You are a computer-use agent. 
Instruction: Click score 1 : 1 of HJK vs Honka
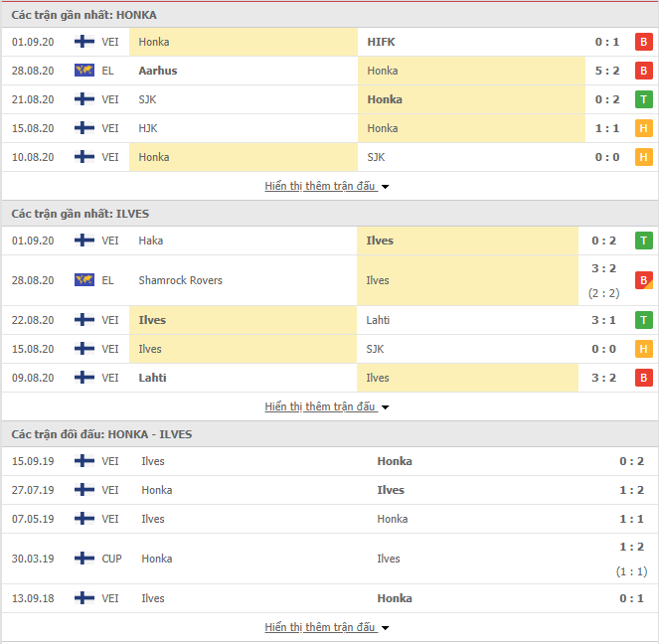click(607, 128)
